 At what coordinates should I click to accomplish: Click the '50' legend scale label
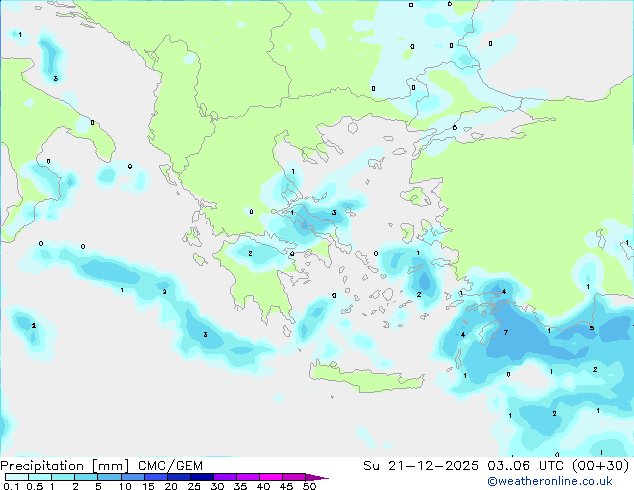309,486
